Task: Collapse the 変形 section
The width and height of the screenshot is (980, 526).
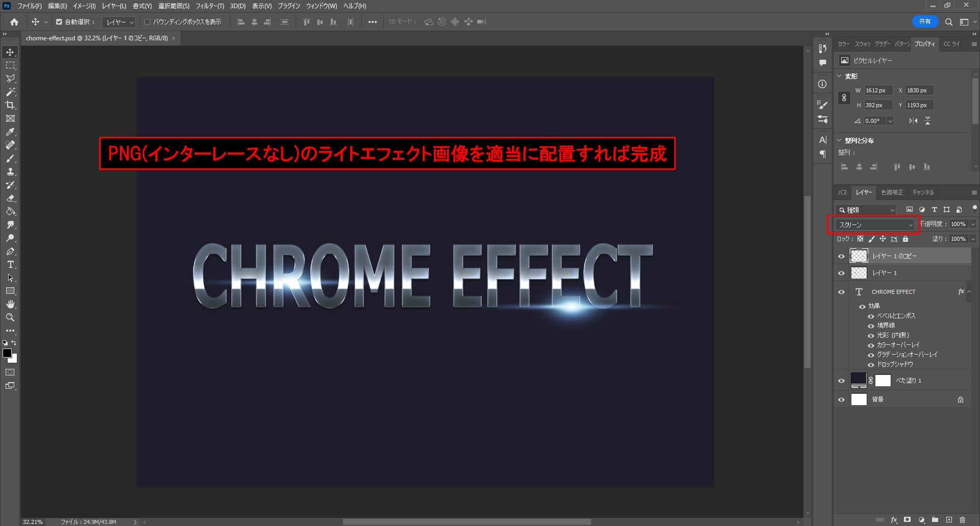Action: (840, 76)
